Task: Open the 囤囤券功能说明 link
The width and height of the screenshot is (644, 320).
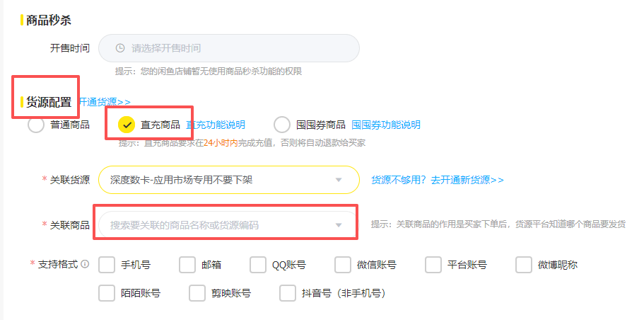Action: click(x=386, y=125)
